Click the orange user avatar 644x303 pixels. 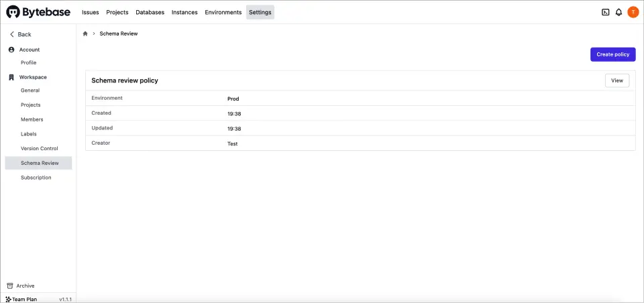(633, 12)
